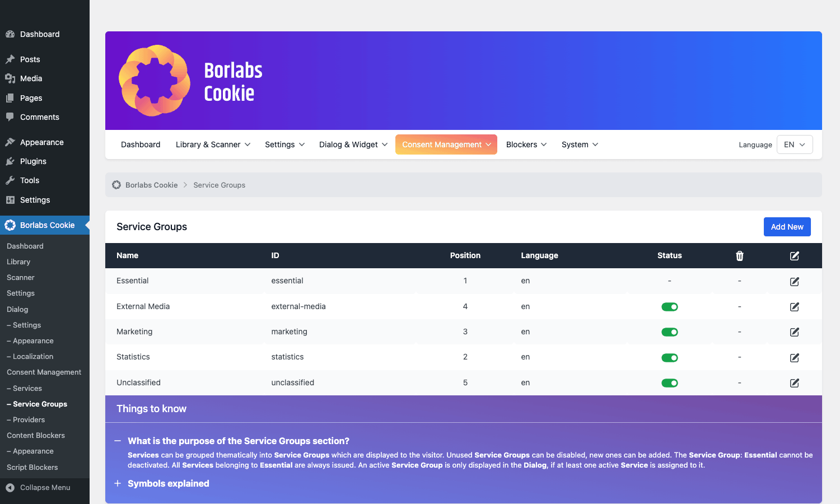Click the Collapse Menu arrow icon
The image size is (840, 504).
(x=10, y=488)
